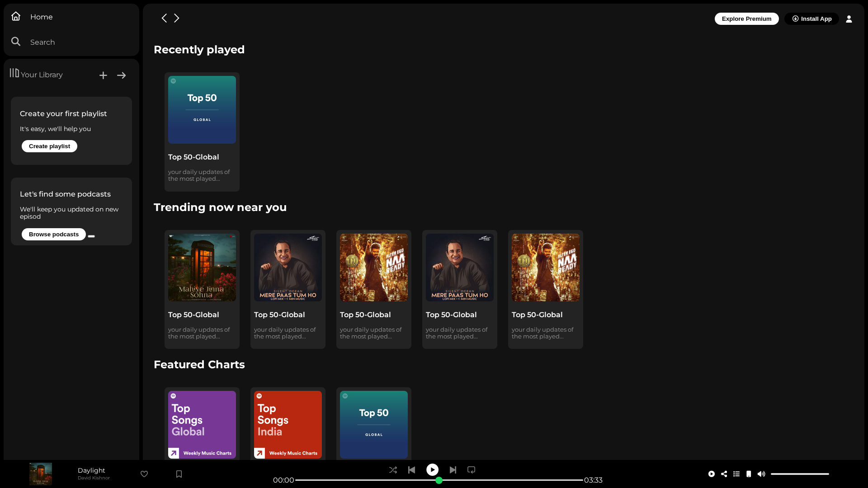
Task: Click the Featured Charts heading
Action: pyautogui.click(x=199, y=365)
